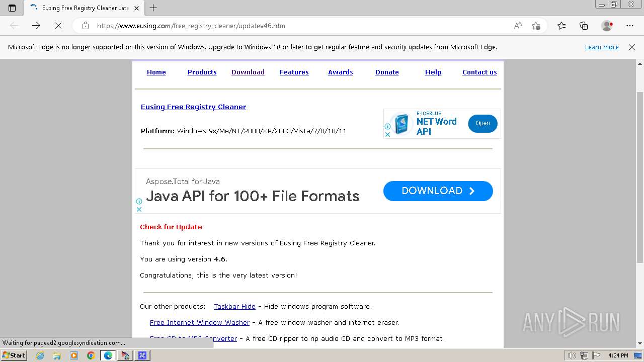Open the Edge profile menu
This screenshot has width=644, height=362.
pos(607,26)
